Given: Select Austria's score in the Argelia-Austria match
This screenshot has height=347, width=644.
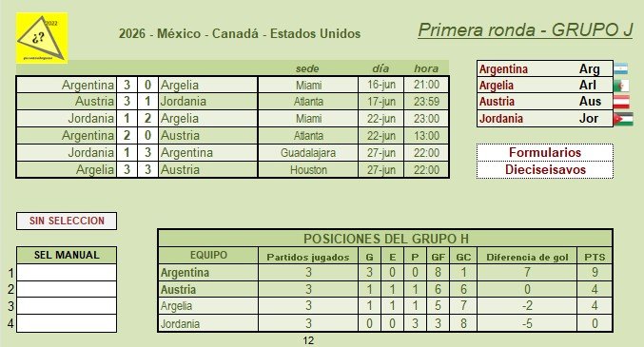Looking at the screenshot, I should (x=147, y=169).
